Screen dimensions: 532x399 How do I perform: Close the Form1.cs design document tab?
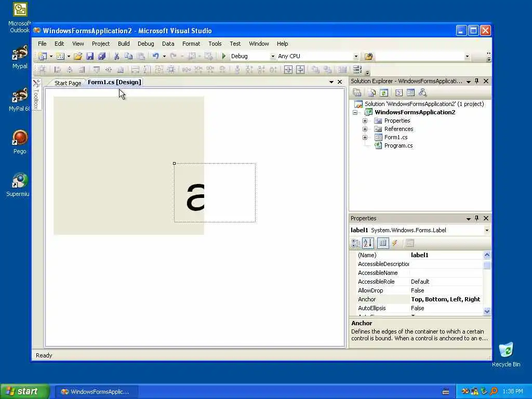point(340,82)
